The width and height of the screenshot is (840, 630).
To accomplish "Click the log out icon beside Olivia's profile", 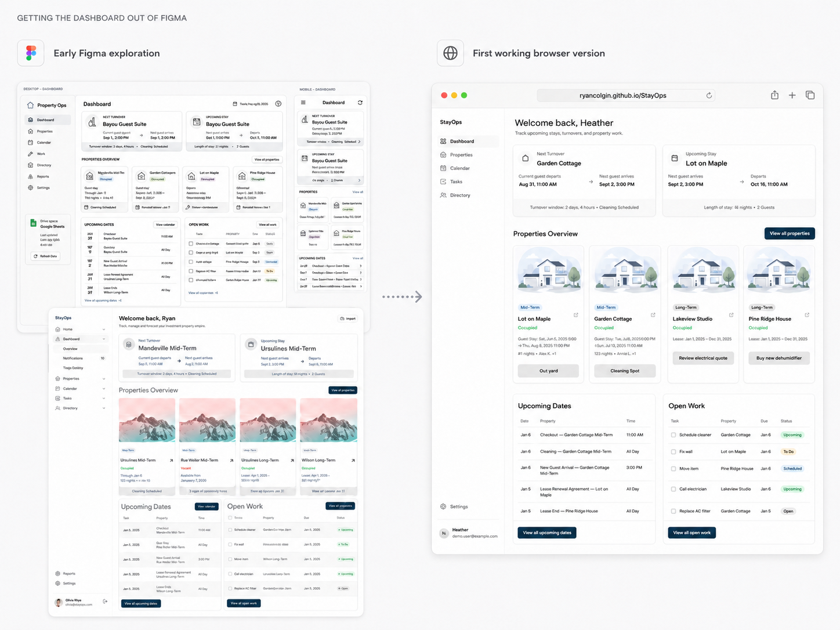I will (105, 602).
